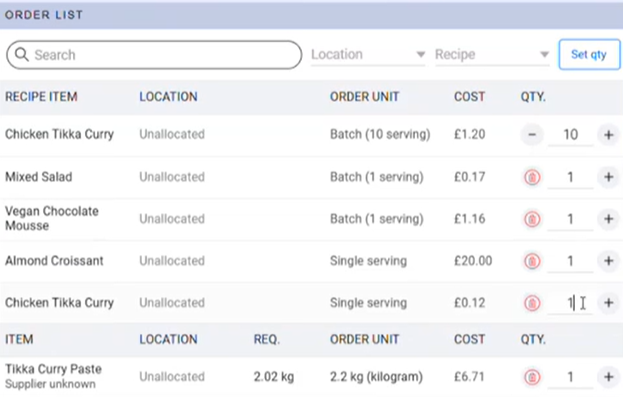Add one more Vegan Chocolate Mousse
The image size is (623, 397).
608,219
